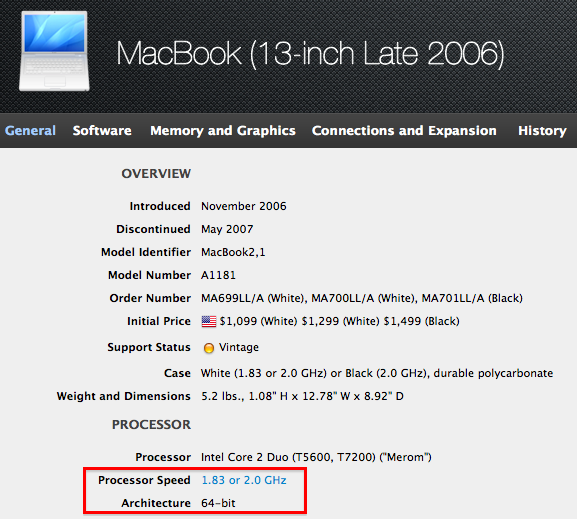
Task: Switch to the History tab
Action: coord(542,131)
